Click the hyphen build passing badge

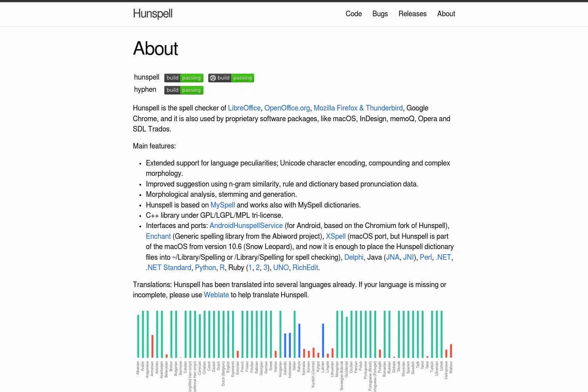click(183, 90)
